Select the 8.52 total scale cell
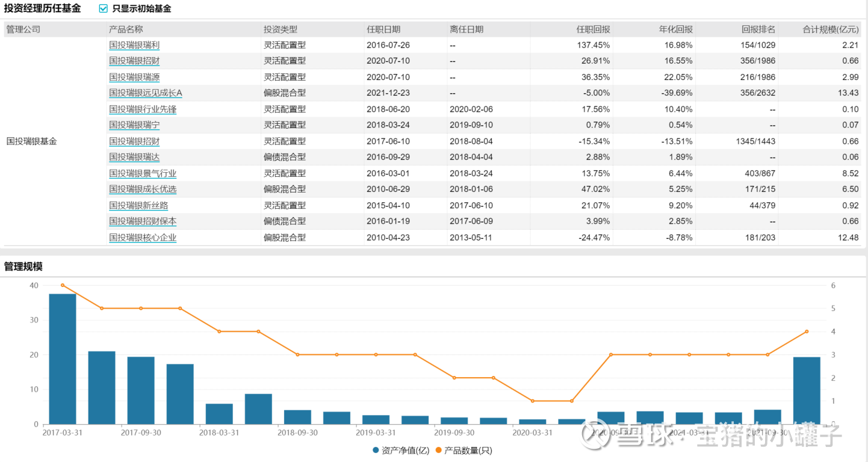This screenshot has width=868, height=462. click(851, 173)
